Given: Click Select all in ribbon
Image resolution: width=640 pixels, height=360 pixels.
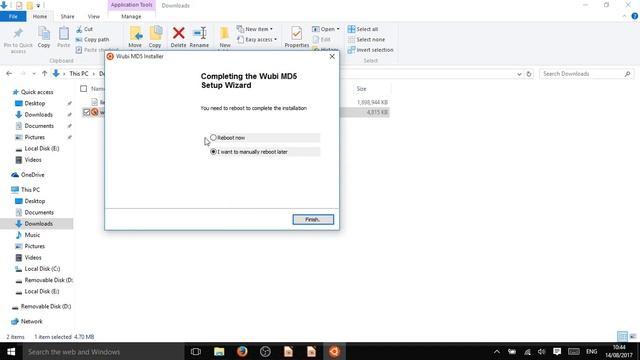Looking at the screenshot, I should [x=363, y=29].
